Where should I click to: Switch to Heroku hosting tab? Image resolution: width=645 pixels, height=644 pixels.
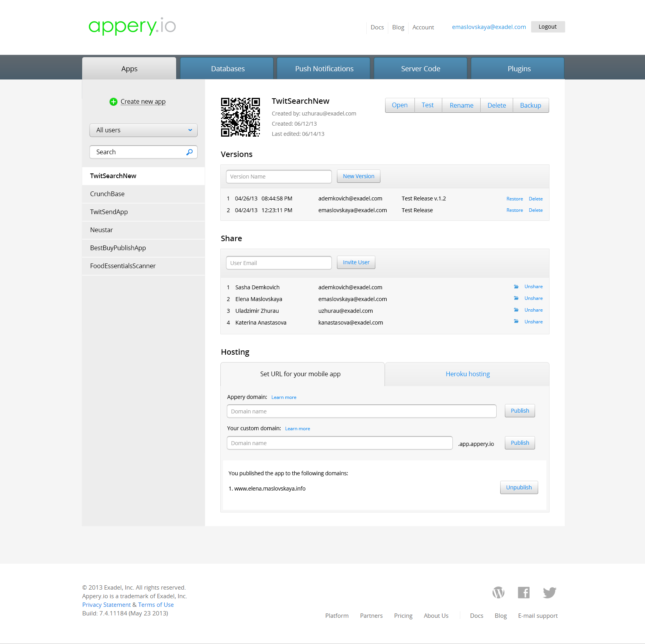(468, 374)
